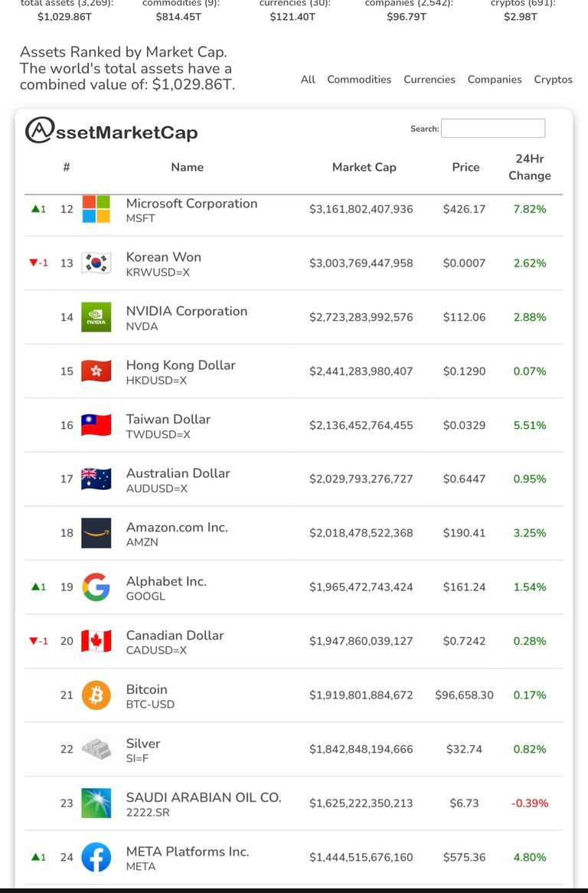Open the Hong Kong Dollar name link

tap(181, 365)
